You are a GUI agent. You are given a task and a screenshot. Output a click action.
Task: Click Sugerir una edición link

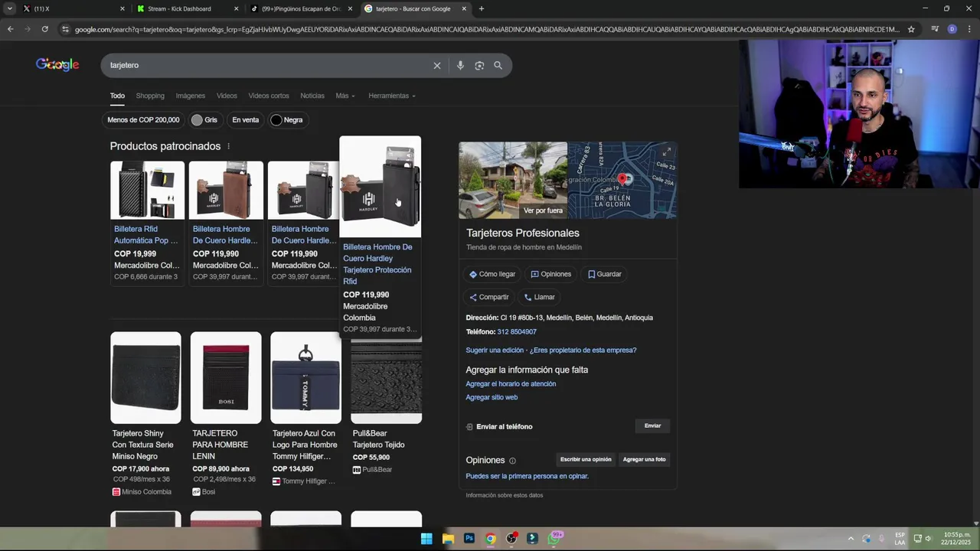point(495,350)
